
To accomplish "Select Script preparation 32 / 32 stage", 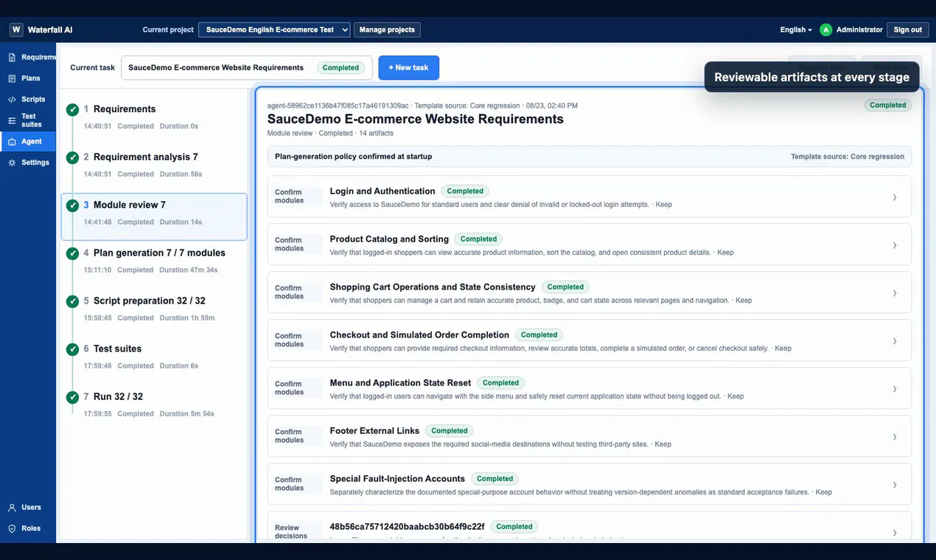I will click(x=154, y=309).
